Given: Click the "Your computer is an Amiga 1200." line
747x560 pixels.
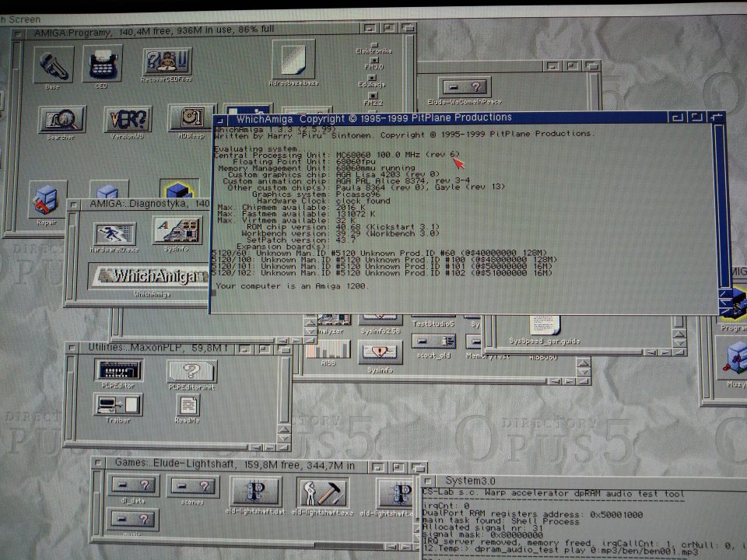Looking at the screenshot, I should 293,286.
